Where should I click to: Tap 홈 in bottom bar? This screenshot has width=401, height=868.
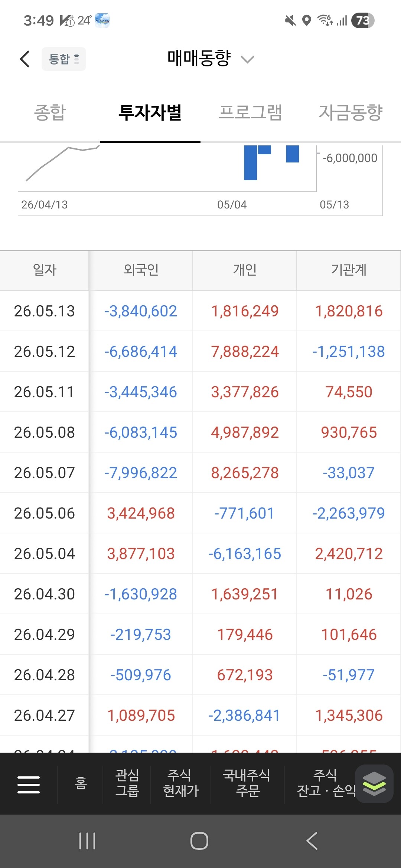[81, 783]
